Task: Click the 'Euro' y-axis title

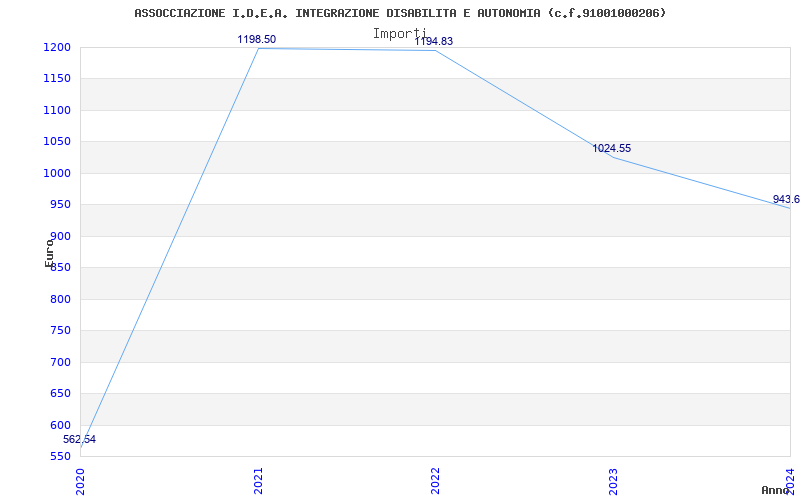Action: click(x=49, y=253)
